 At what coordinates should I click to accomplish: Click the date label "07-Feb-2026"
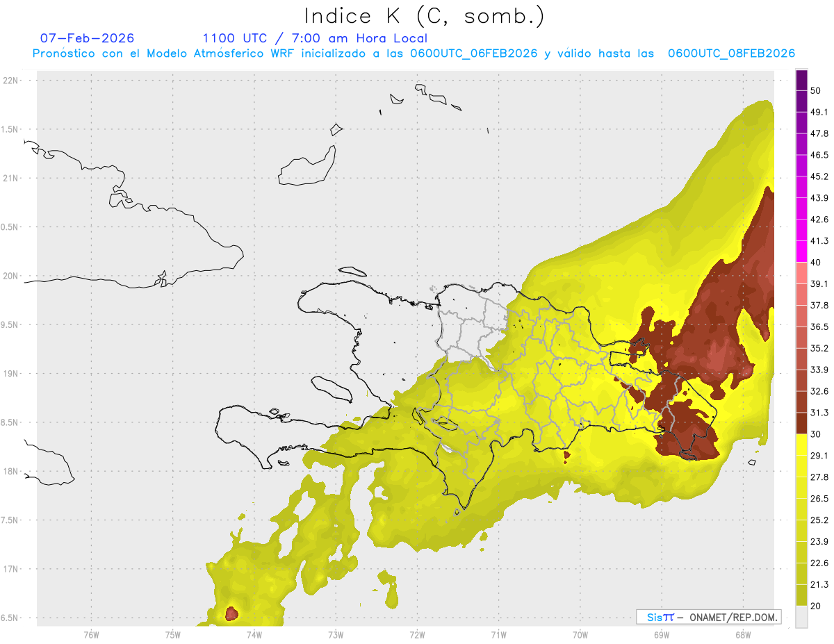87,38
